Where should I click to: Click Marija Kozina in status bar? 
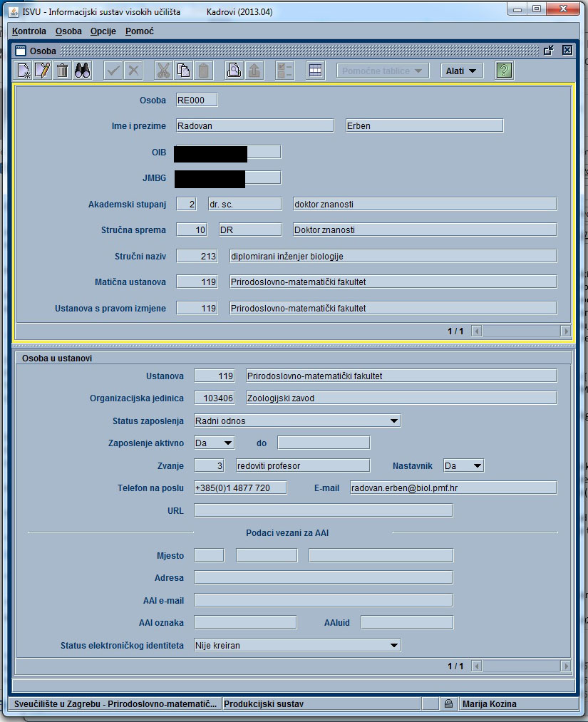(x=490, y=703)
